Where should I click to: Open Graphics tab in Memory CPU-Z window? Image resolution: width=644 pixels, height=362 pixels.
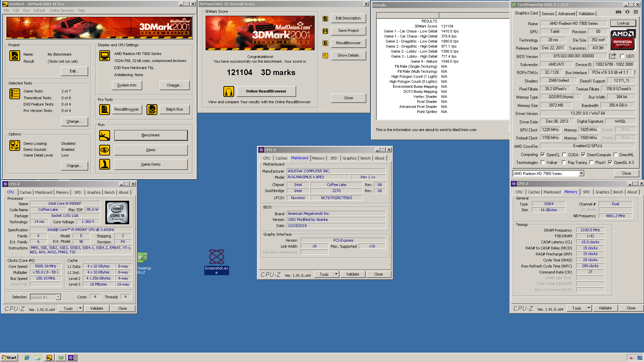click(602, 192)
